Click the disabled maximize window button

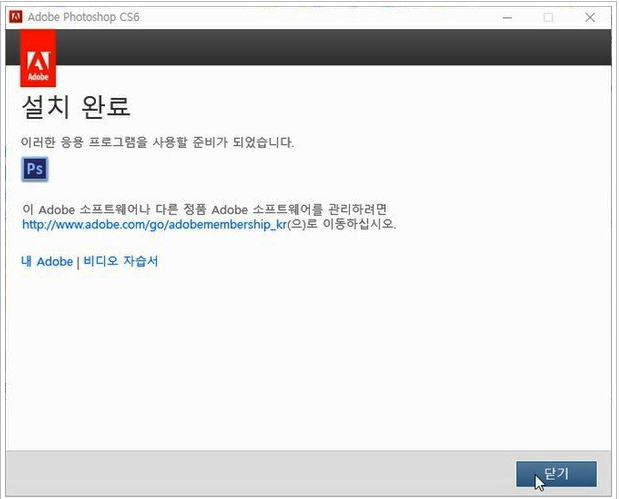548,17
